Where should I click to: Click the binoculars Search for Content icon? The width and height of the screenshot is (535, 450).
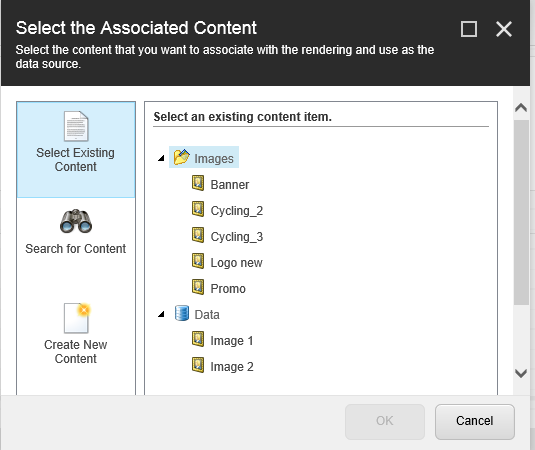[76, 221]
